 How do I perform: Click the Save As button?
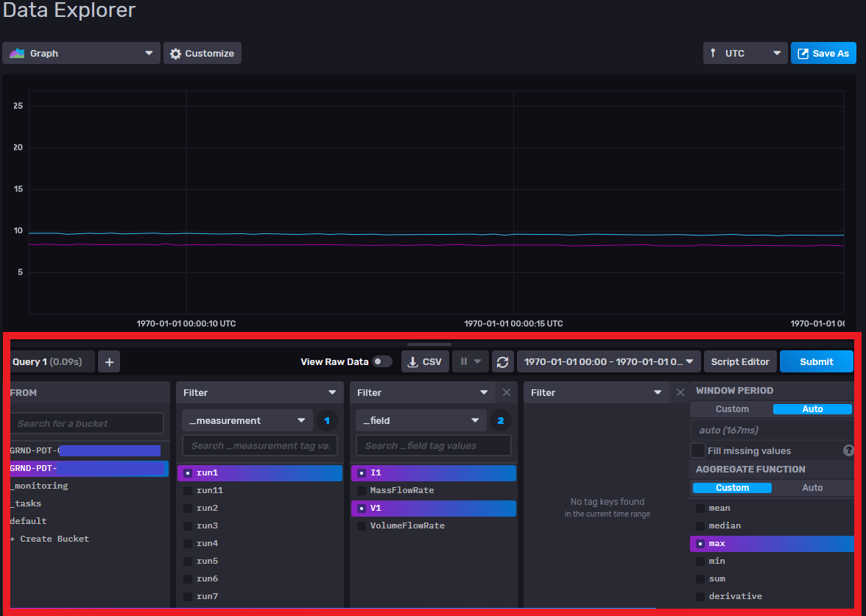823,53
